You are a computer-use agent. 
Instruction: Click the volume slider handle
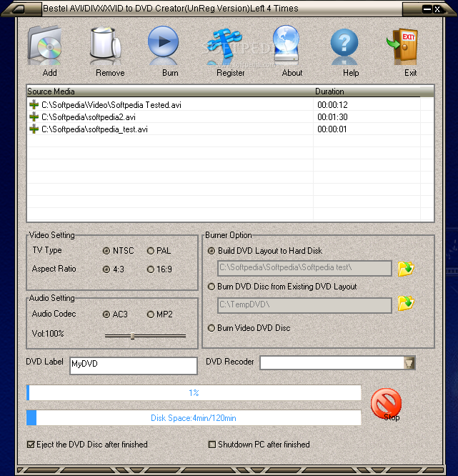click(x=132, y=336)
